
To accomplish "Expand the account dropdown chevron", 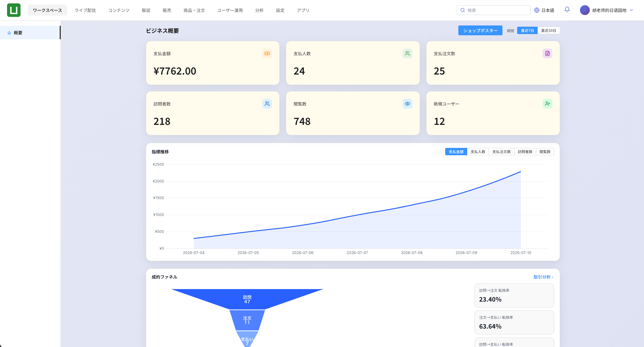I will [x=631, y=10].
